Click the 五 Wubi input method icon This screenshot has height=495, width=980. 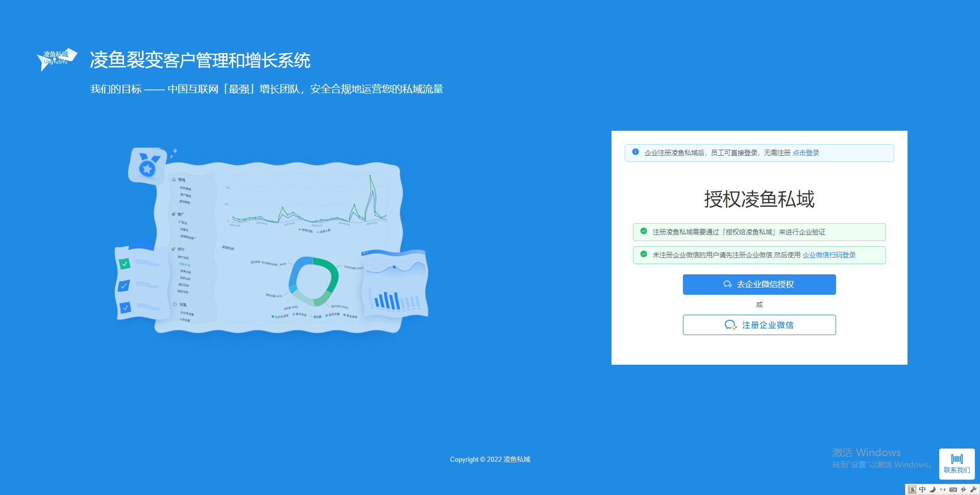pos(912,489)
